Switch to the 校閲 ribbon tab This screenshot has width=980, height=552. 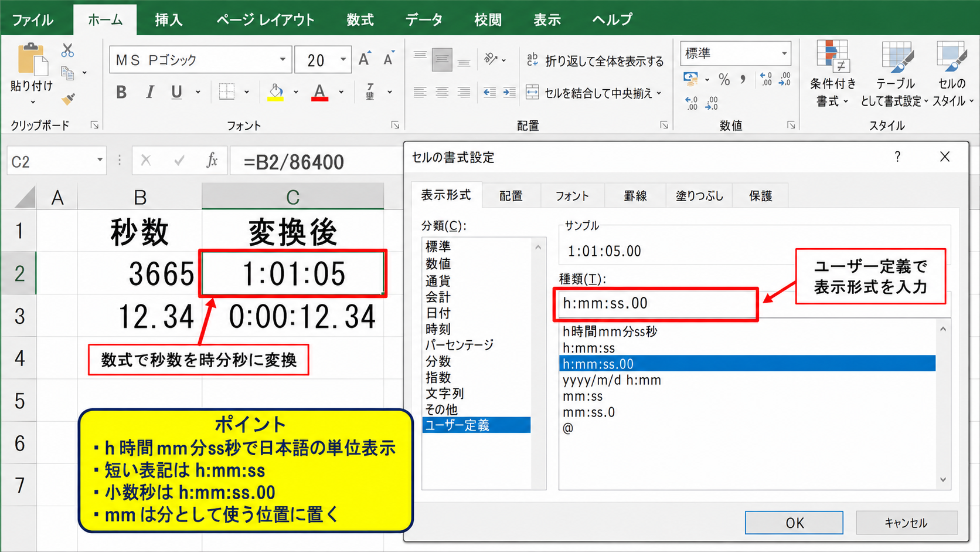[x=488, y=19]
